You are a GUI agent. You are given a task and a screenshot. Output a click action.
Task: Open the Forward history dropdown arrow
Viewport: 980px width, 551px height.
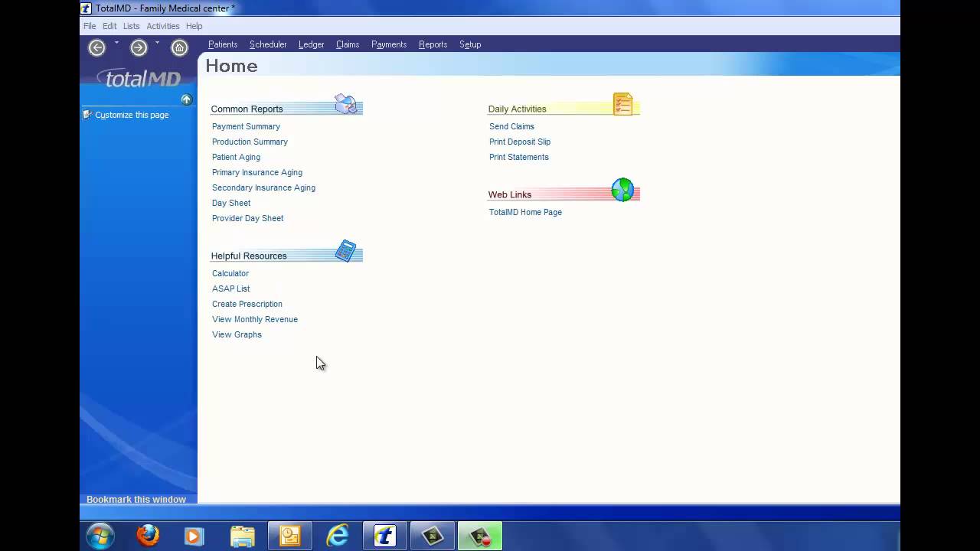point(157,43)
